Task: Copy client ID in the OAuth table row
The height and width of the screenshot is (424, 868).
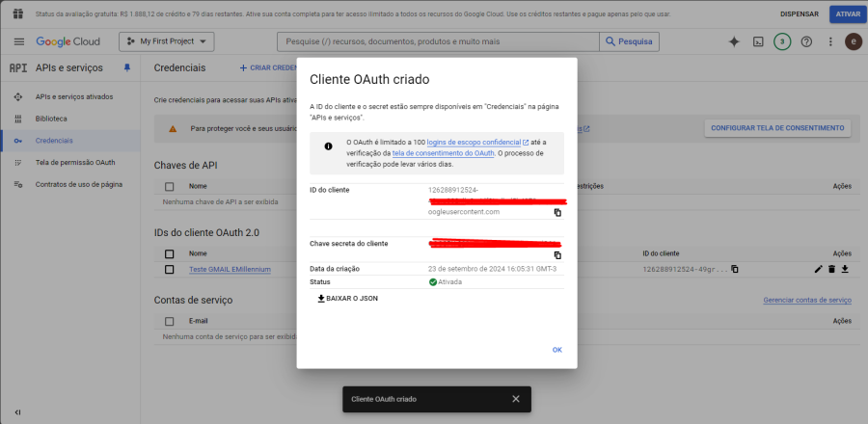Action: pos(735,269)
